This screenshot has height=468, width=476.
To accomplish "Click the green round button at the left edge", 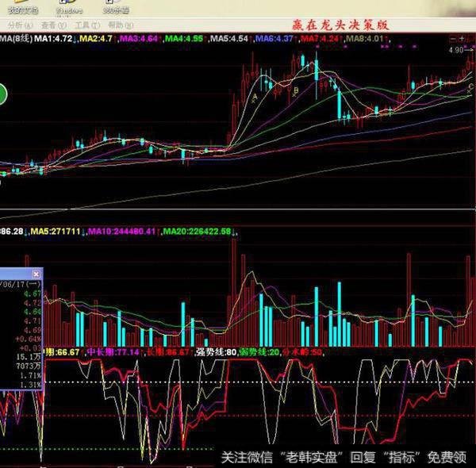I will (x=2, y=94).
